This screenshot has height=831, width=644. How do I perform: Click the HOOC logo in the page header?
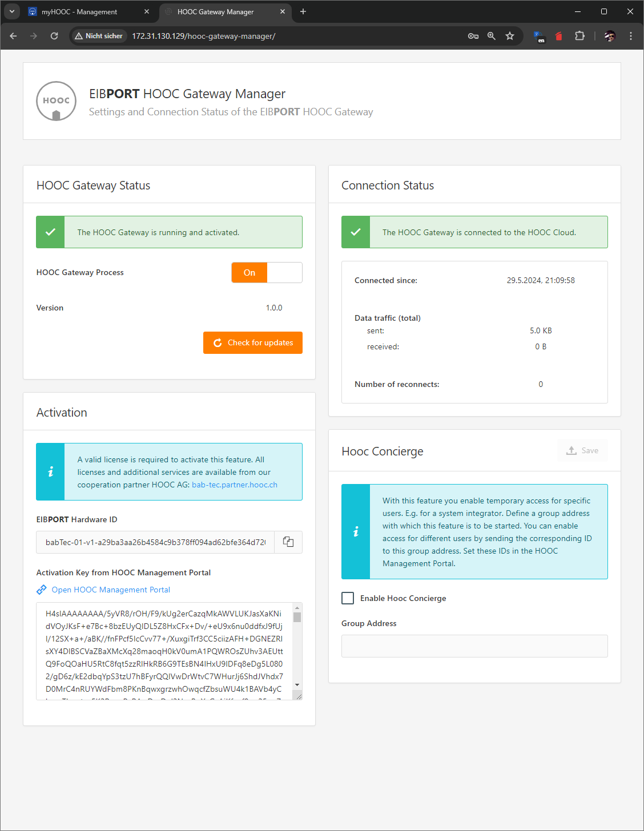56,101
